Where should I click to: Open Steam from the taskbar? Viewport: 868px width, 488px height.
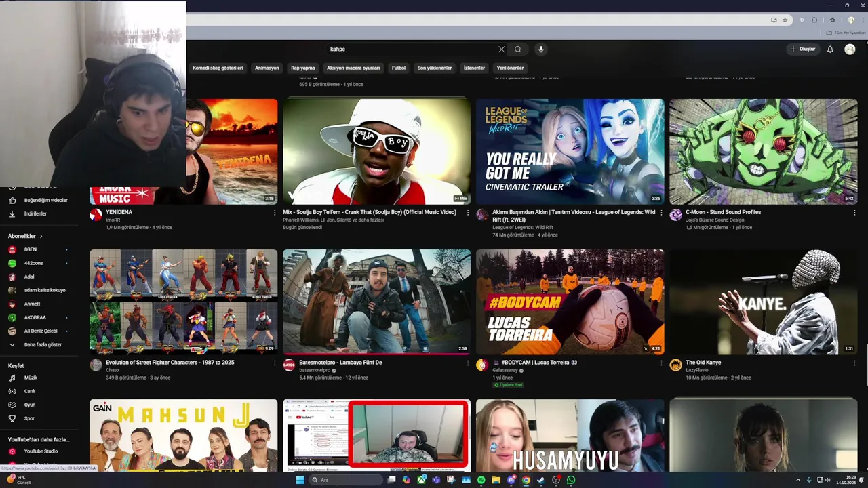[540, 480]
